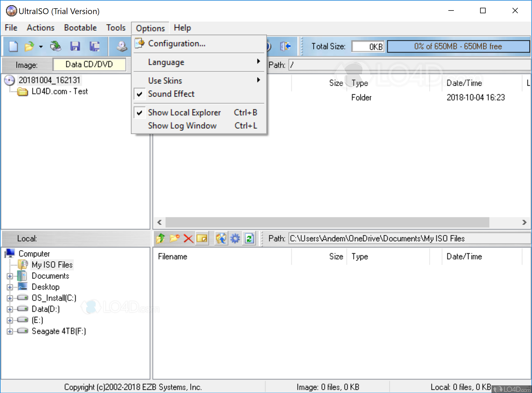Disable Show Local Explorer
The image size is (532, 393).
click(184, 112)
